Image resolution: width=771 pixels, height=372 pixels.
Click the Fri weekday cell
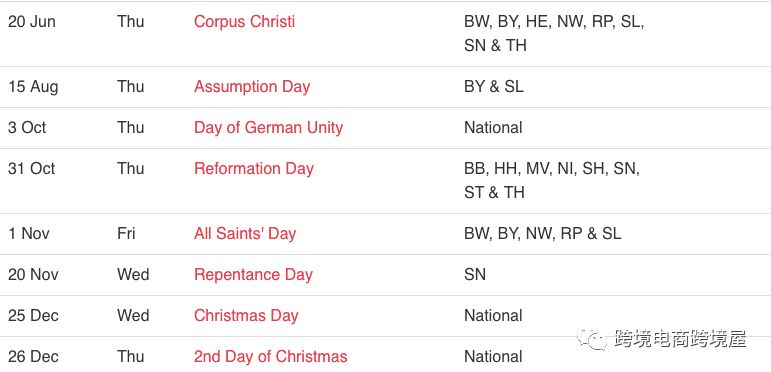click(x=126, y=233)
